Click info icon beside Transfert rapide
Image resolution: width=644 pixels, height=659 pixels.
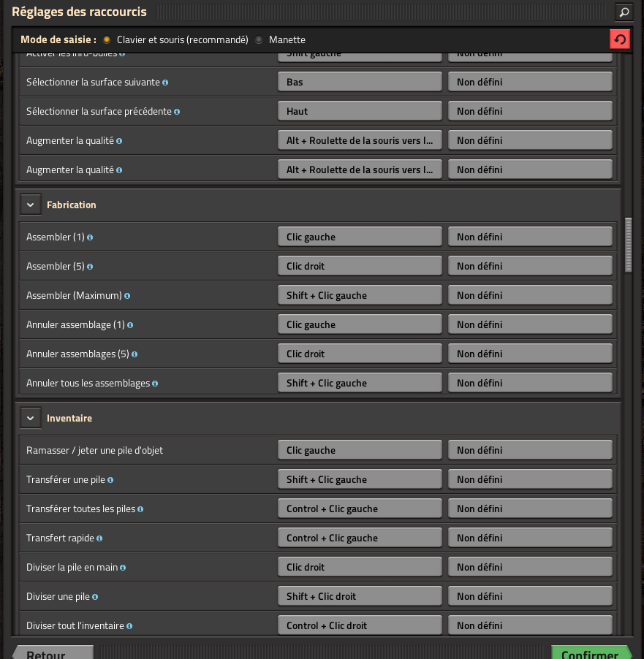tap(99, 538)
